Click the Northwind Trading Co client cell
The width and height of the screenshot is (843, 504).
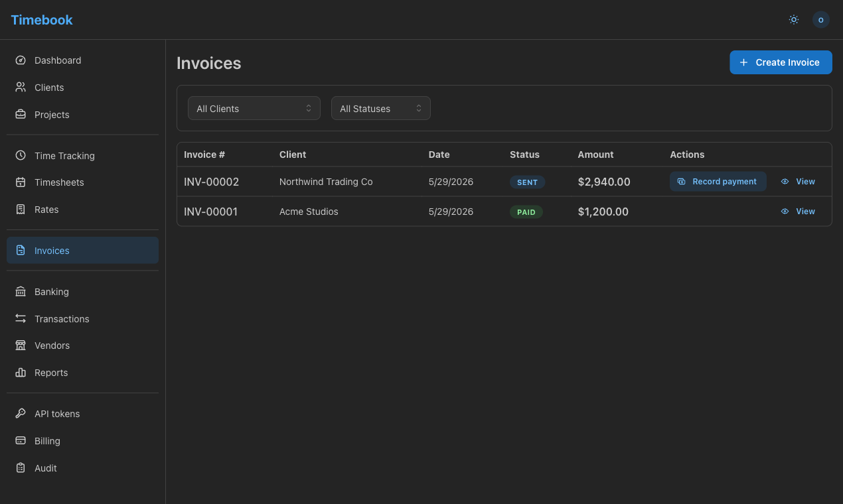[x=326, y=182]
